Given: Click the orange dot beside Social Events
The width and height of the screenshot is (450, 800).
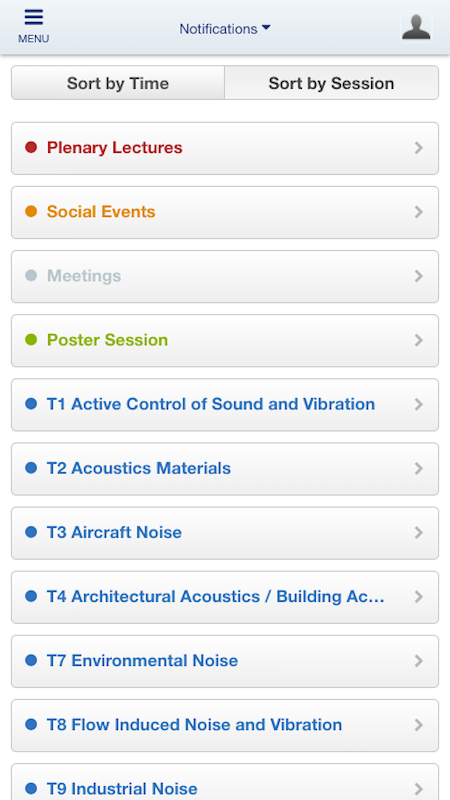Looking at the screenshot, I should click(x=31, y=212).
